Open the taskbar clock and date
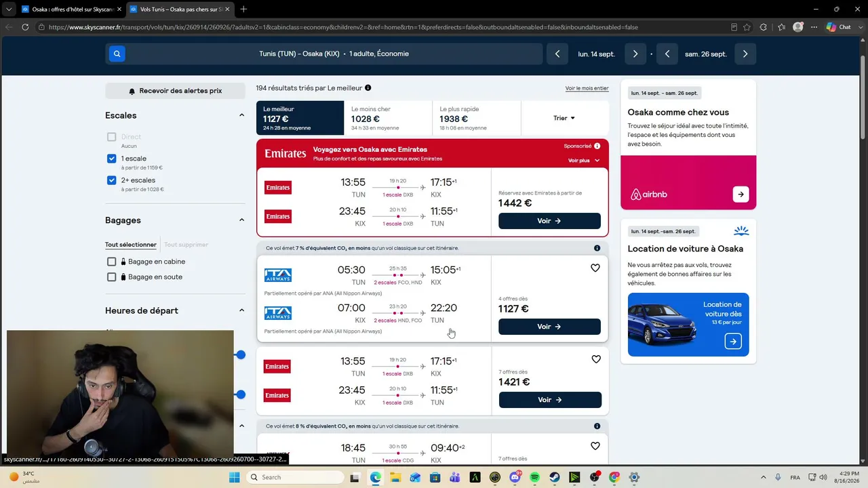The width and height of the screenshot is (868, 488). [x=849, y=477]
